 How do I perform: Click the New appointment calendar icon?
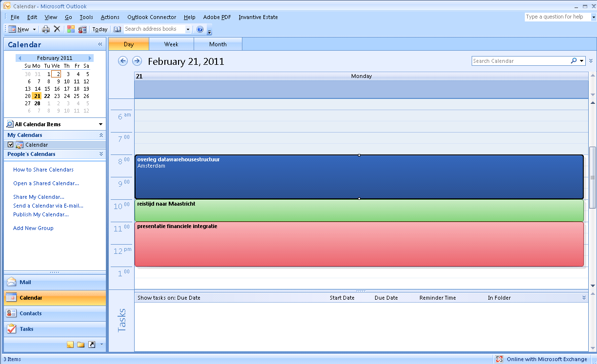tap(13, 29)
